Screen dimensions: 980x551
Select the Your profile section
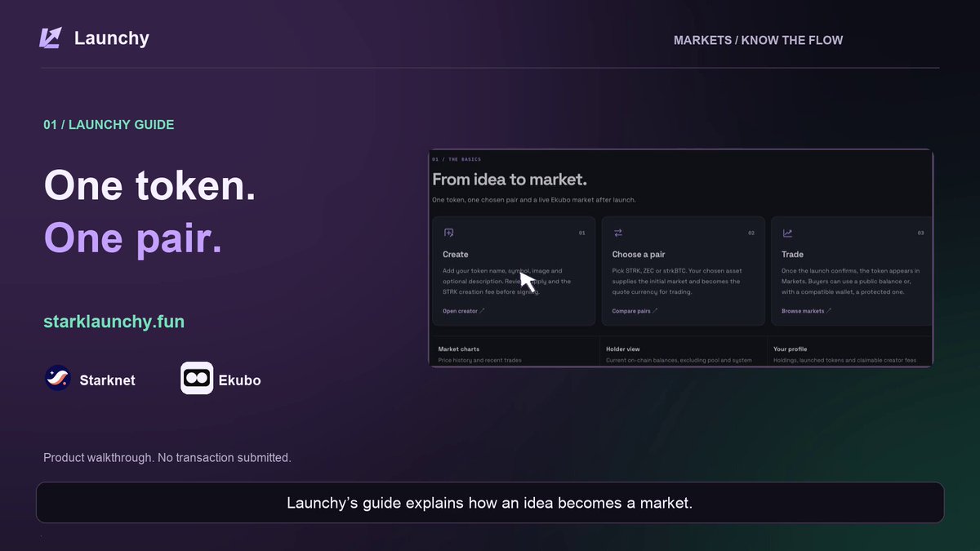791,349
